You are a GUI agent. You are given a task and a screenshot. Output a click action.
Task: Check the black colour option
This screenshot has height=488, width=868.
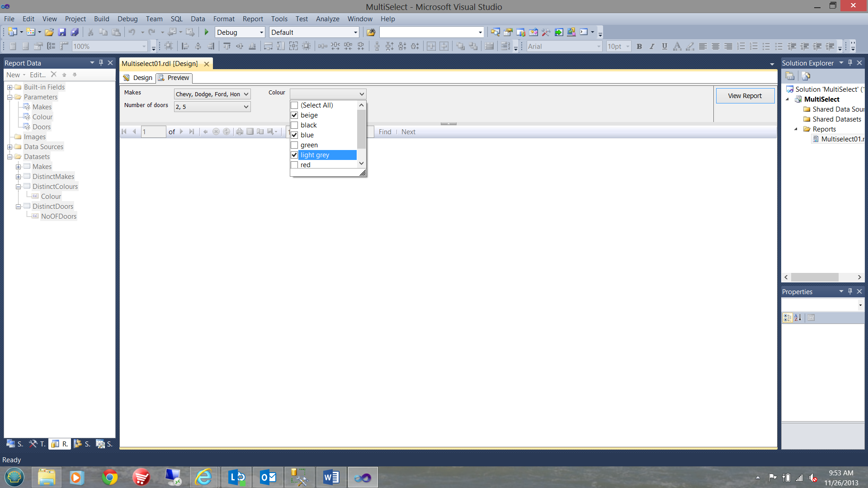click(294, 125)
